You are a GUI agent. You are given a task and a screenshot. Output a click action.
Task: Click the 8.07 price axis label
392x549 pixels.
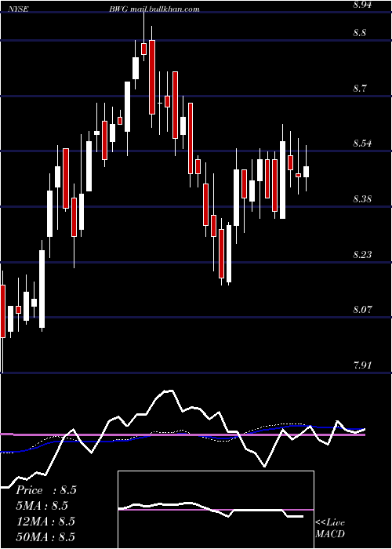(x=362, y=310)
